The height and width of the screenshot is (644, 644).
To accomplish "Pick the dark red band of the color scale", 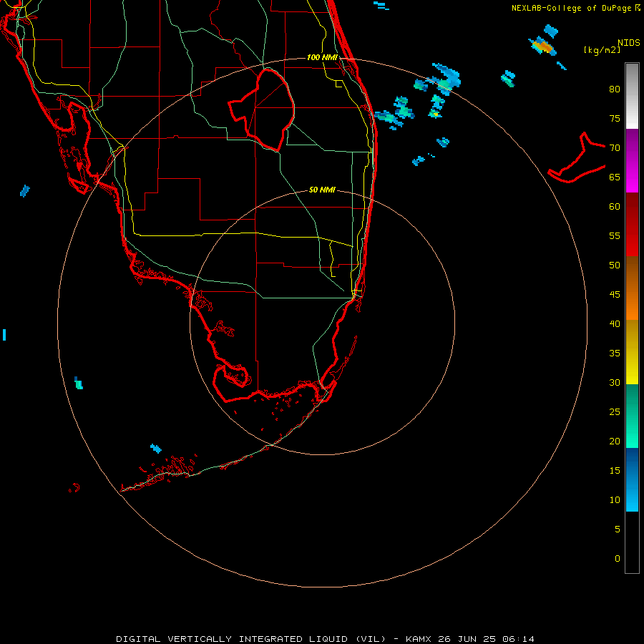I will [x=632, y=224].
